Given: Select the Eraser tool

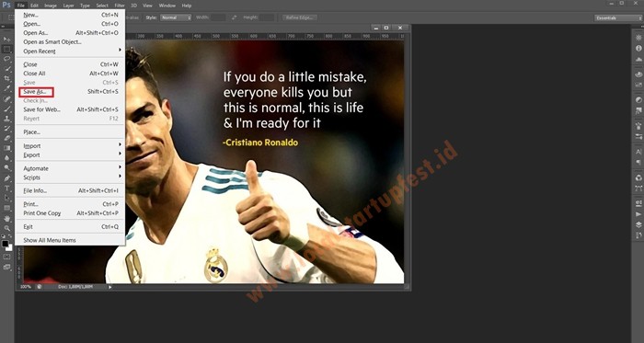Looking at the screenshot, I should [6, 138].
